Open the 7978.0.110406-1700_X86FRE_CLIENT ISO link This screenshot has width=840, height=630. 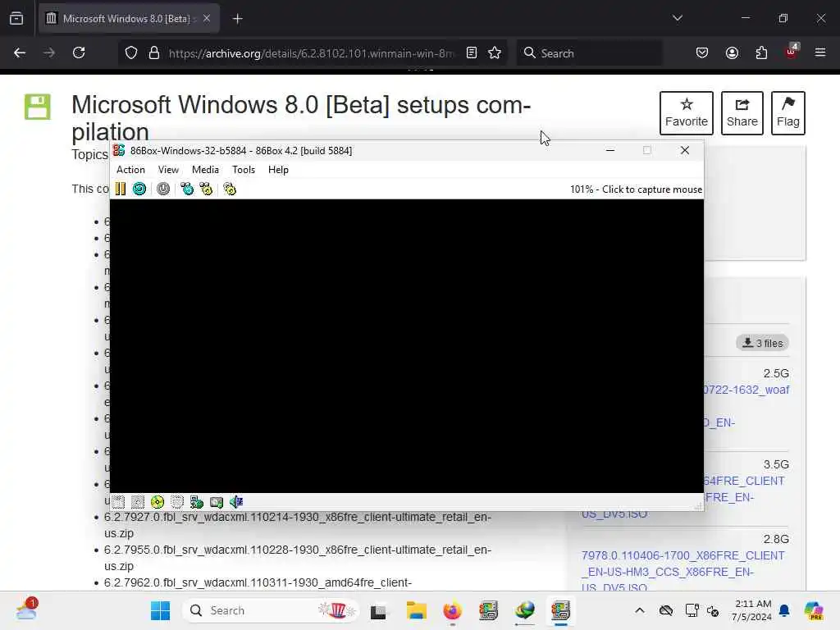(x=683, y=572)
